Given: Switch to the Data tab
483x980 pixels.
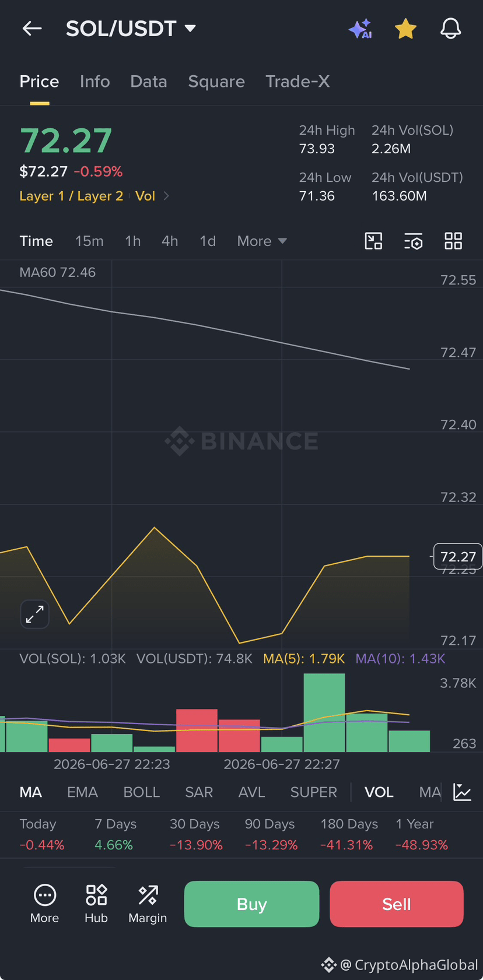Looking at the screenshot, I should pos(149,81).
